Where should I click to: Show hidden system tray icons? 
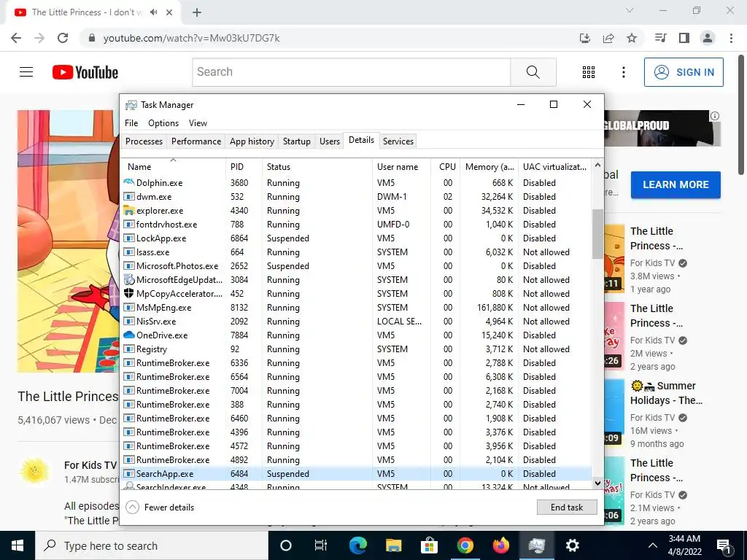tap(653, 545)
